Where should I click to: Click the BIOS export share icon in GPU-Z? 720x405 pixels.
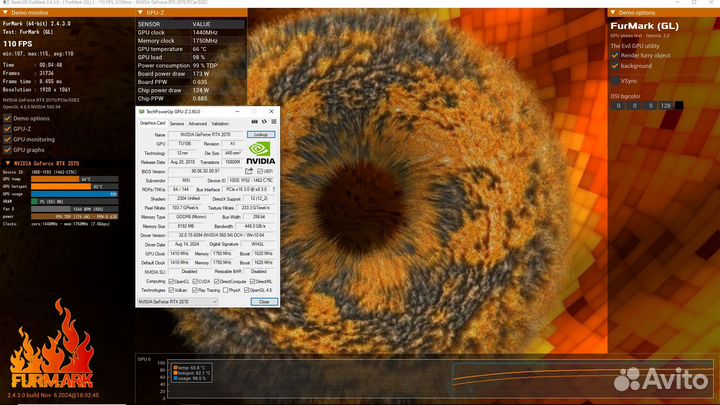(249, 171)
